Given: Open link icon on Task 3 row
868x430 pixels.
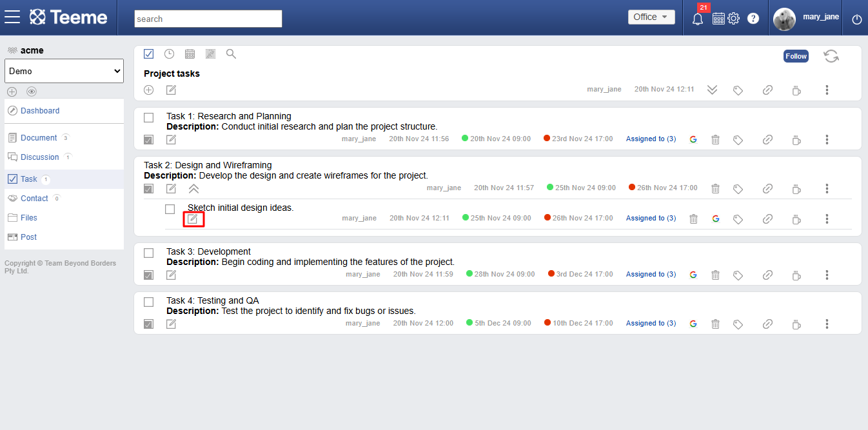Looking at the screenshot, I should click(767, 275).
